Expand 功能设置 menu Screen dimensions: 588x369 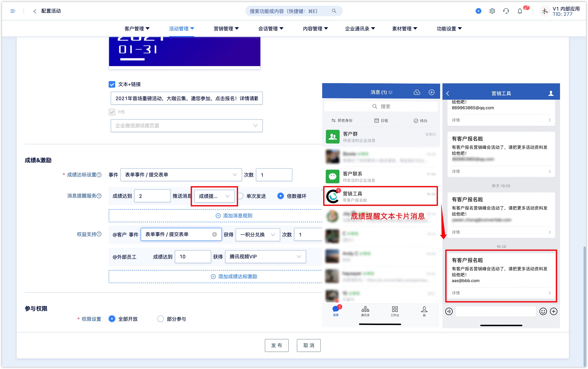449,29
